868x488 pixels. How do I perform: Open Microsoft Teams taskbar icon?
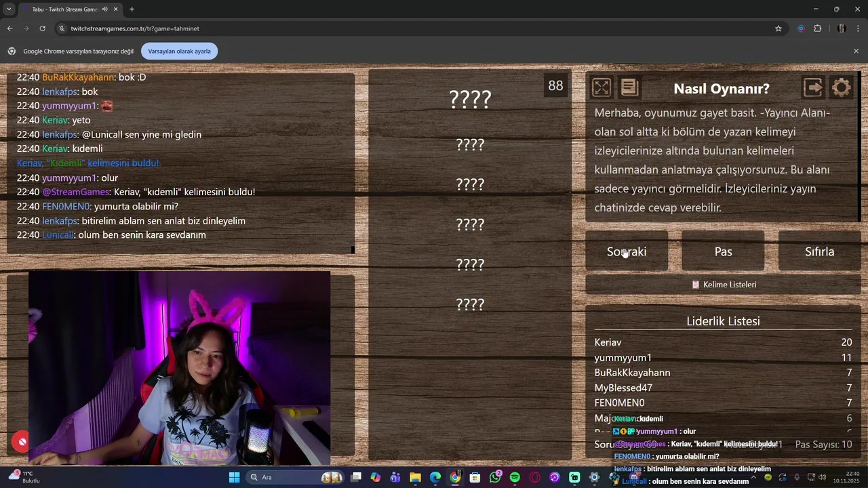(395, 477)
